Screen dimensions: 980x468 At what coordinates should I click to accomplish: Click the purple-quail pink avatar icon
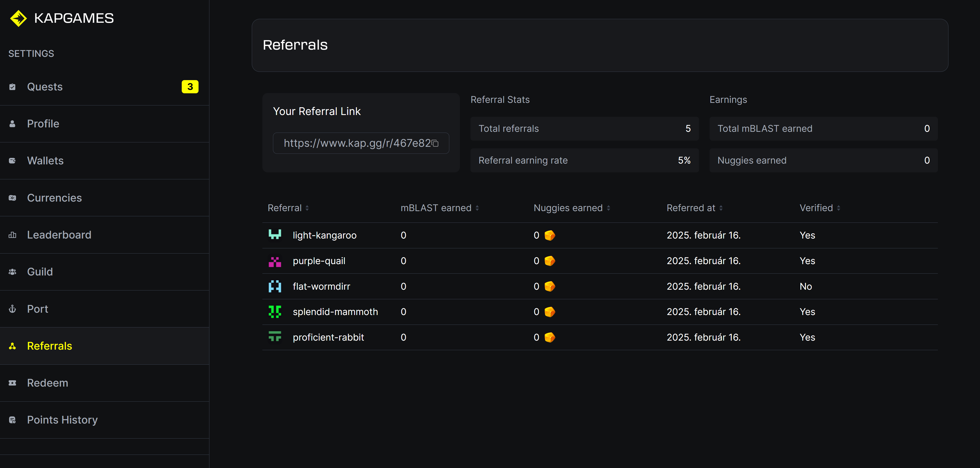point(275,261)
